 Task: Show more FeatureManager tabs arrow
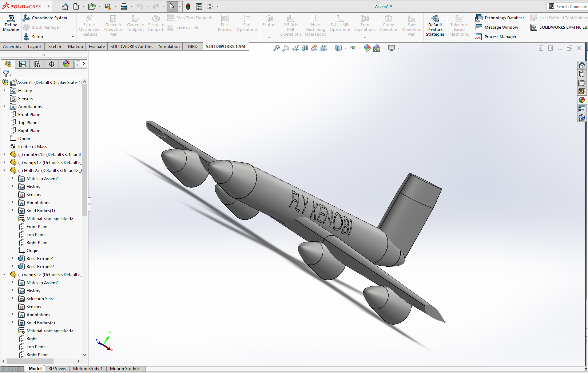(x=83, y=64)
